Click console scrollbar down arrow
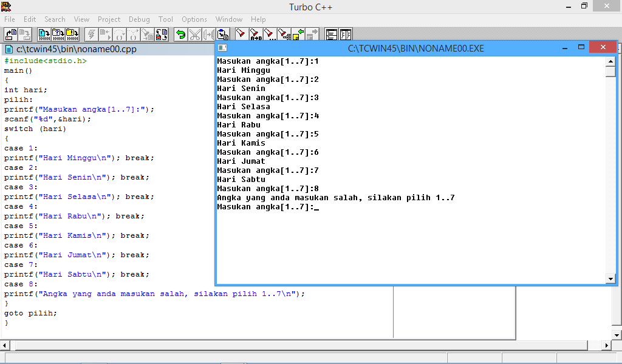This screenshot has width=622, height=364. tap(610, 279)
